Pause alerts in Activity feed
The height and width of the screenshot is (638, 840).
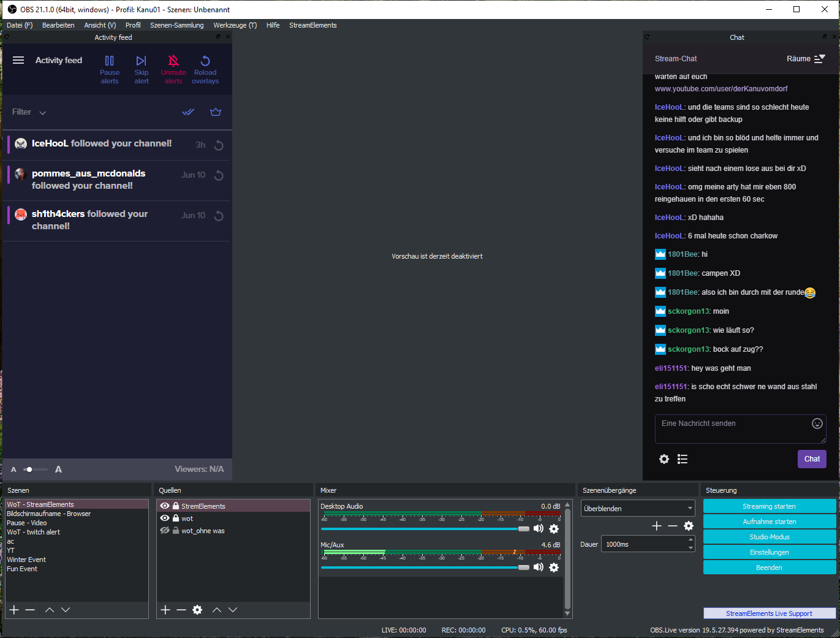(110, 61)
